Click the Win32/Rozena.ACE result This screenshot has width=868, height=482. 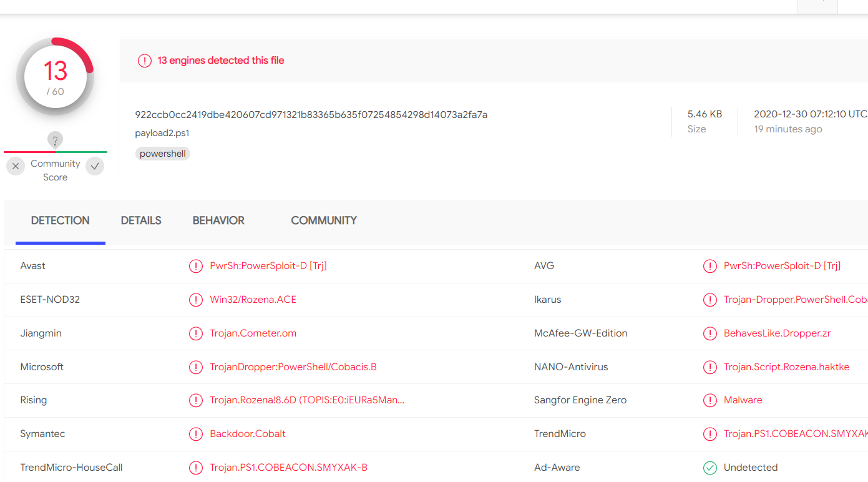tap(253, 300)
